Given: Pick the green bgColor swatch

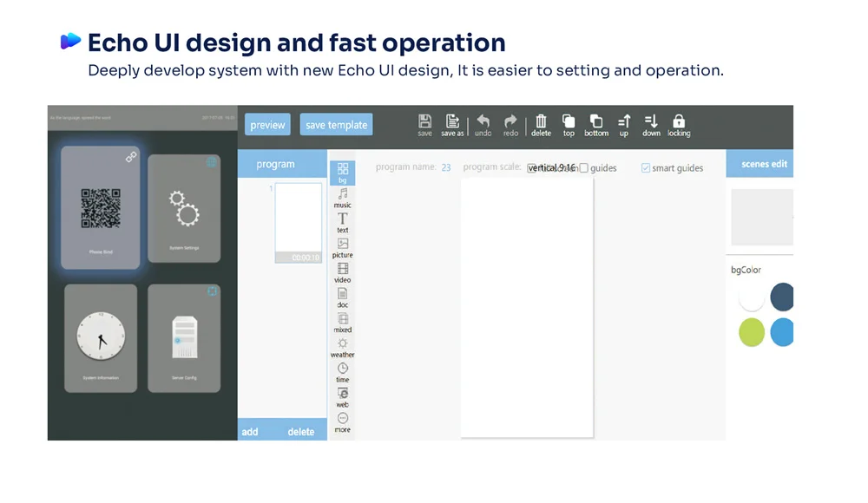Looking at the screenshot, I should pos(752,332).
